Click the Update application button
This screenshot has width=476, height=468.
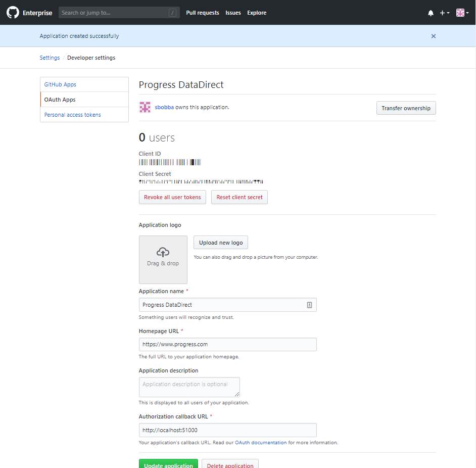[x=168, y=464]
